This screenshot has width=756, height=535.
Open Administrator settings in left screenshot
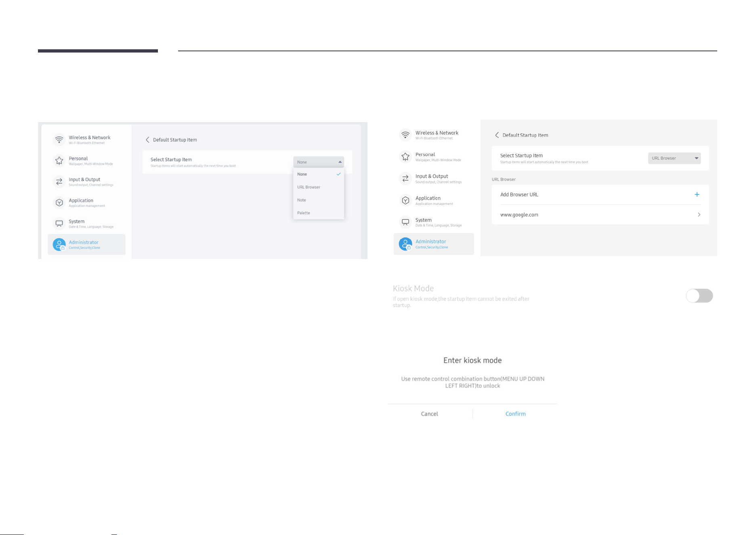coord(86,244)
